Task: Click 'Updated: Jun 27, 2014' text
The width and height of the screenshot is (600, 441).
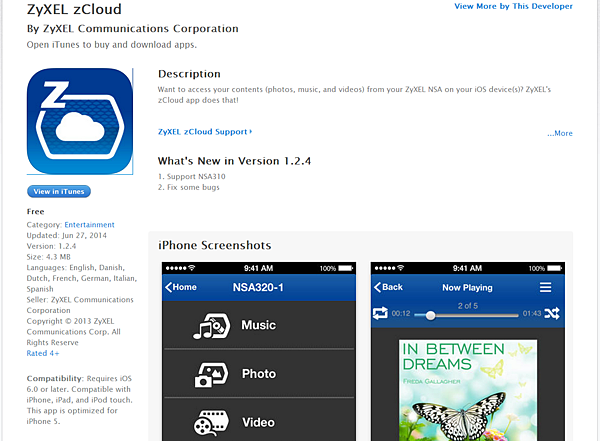Action: point(67,235)
